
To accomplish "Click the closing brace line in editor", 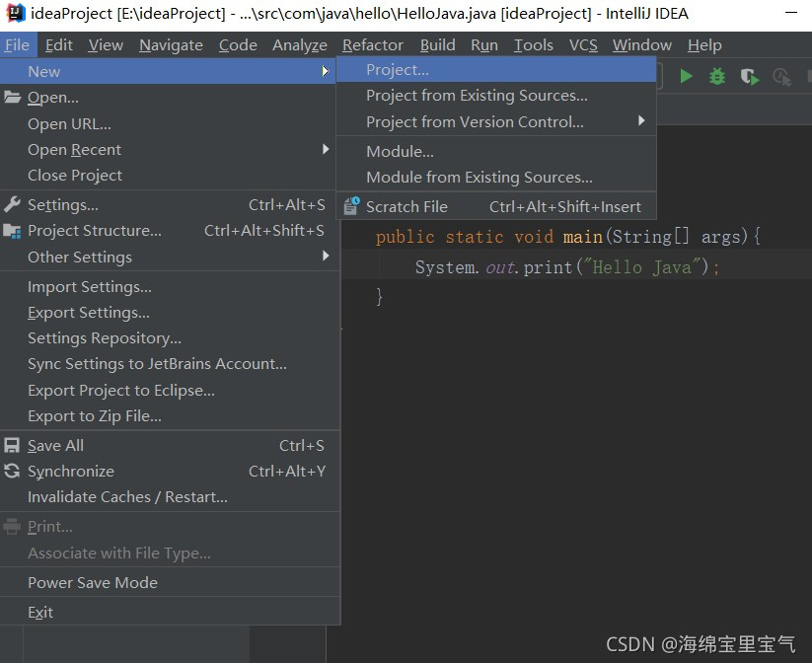I will click(379, 297).
